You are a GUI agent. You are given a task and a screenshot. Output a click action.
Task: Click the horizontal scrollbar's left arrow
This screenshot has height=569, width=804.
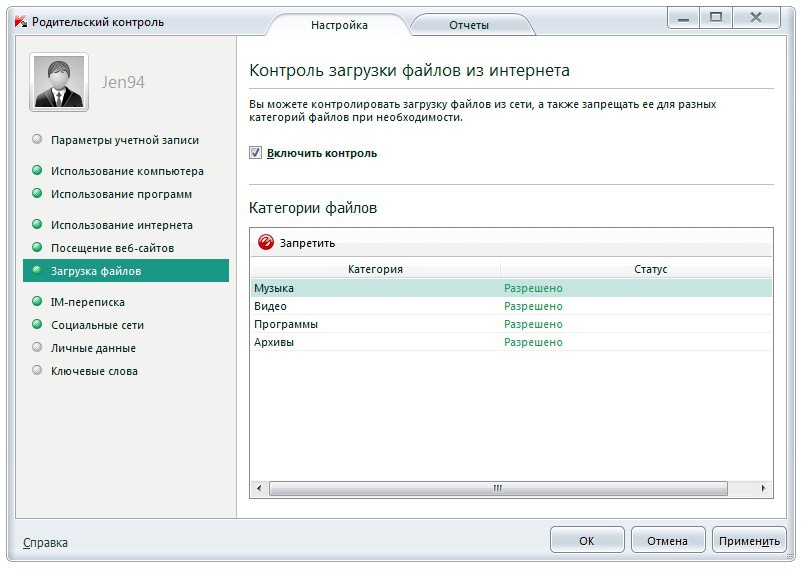[259, 488]
